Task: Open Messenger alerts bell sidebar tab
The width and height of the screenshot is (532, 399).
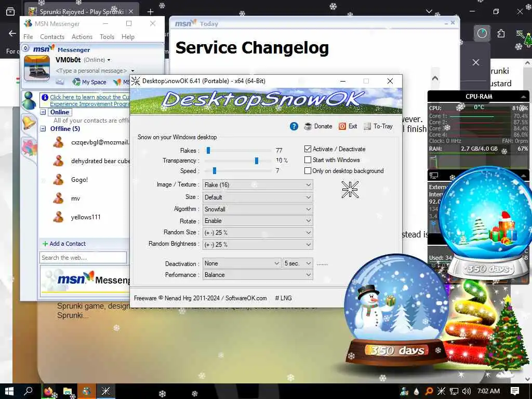Action: pos(29,122)
